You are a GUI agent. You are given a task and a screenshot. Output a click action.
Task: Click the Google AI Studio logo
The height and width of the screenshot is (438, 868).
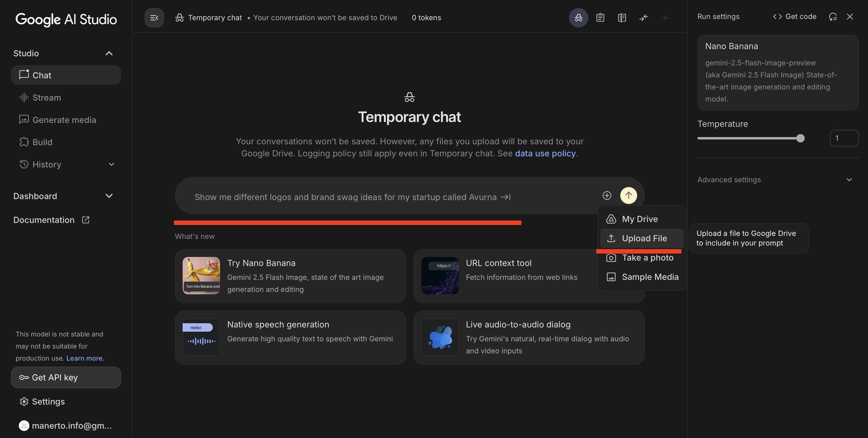(x=66, y=19)
